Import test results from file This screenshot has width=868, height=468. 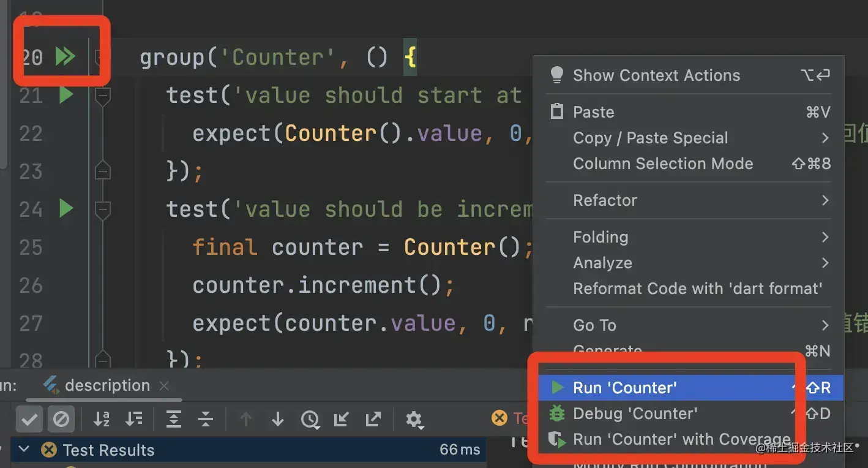coord(342,420)
